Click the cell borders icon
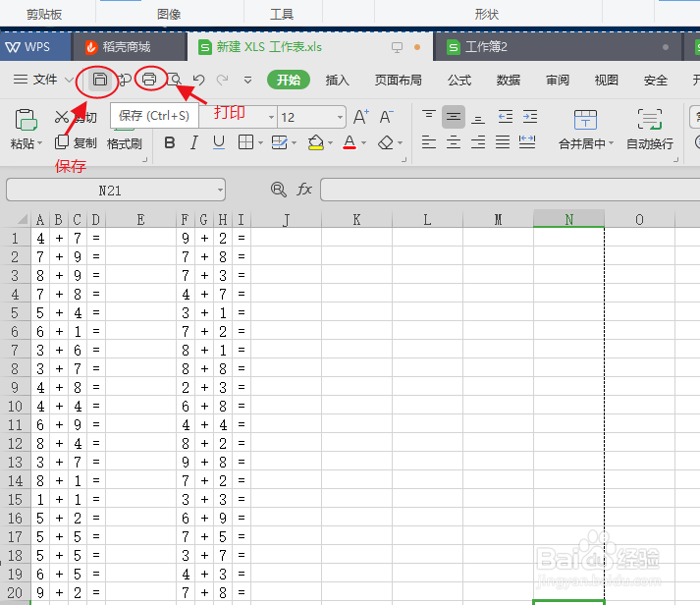 (245, 142)
